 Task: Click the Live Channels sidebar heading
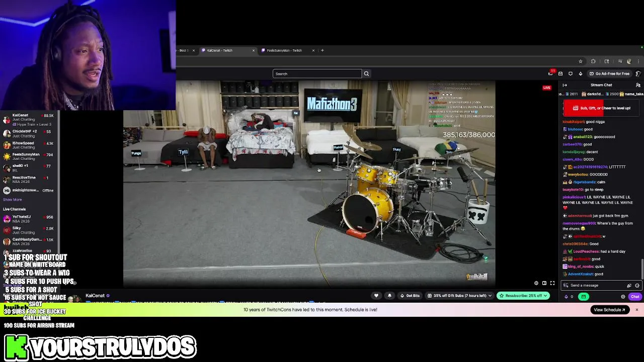coord(14,209)
